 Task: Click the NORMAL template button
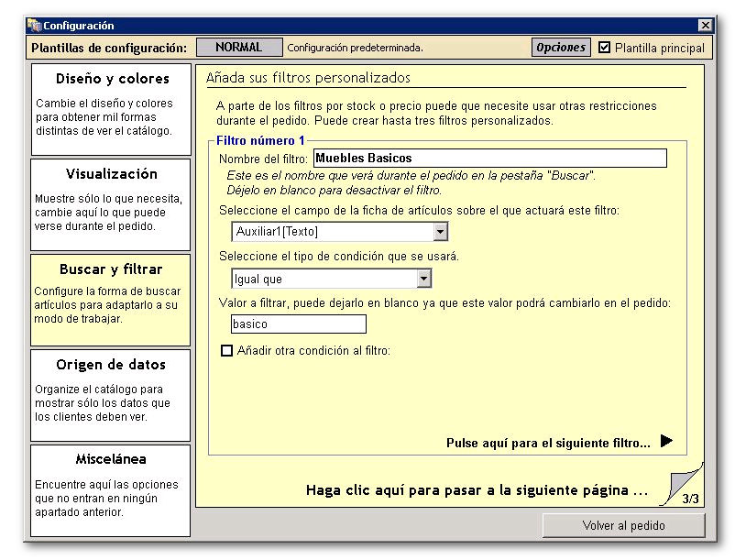point(239,48)
